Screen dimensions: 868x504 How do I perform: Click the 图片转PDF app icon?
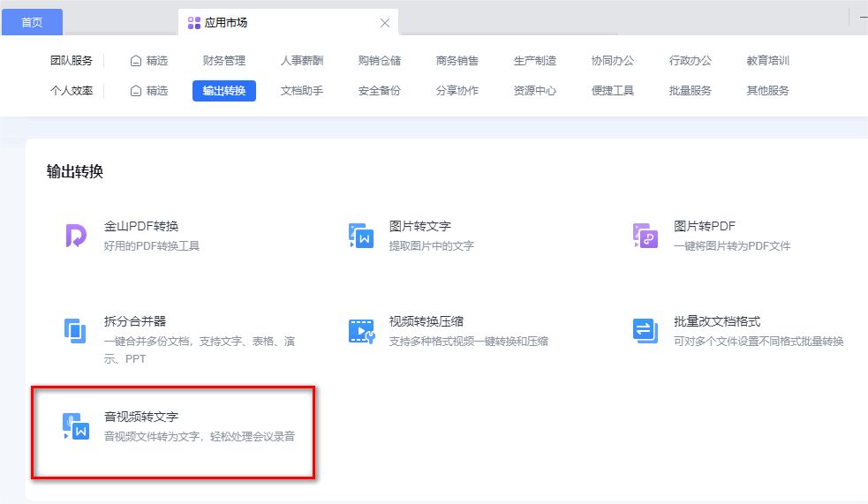(645, 236)
